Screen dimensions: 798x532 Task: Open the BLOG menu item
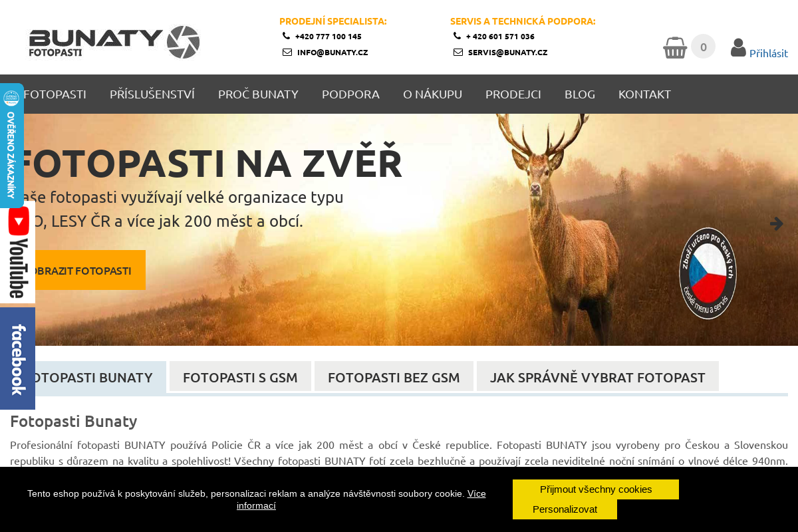click(x=579, y=94)
